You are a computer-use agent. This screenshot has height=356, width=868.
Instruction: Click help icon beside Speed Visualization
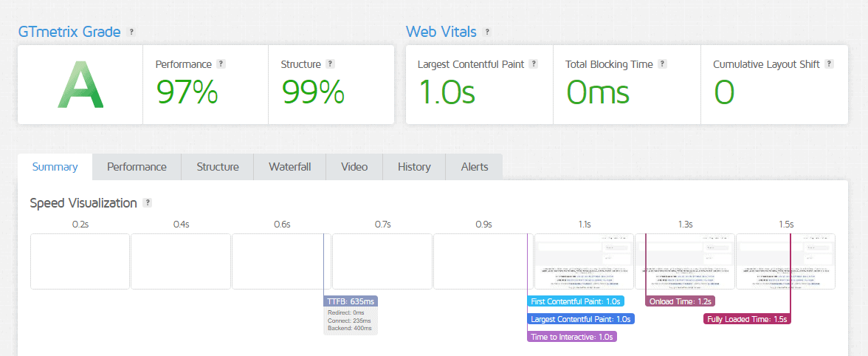tap(148, 203)
